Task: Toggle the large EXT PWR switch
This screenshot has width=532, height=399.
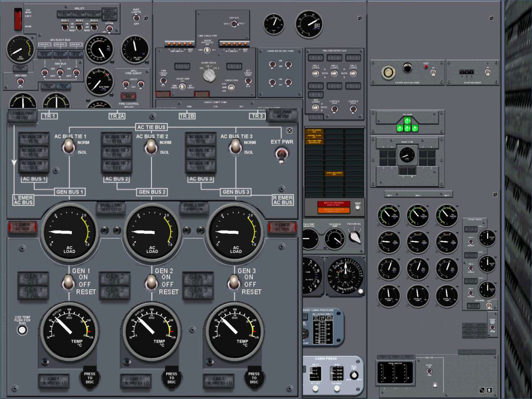Action: 282,155
